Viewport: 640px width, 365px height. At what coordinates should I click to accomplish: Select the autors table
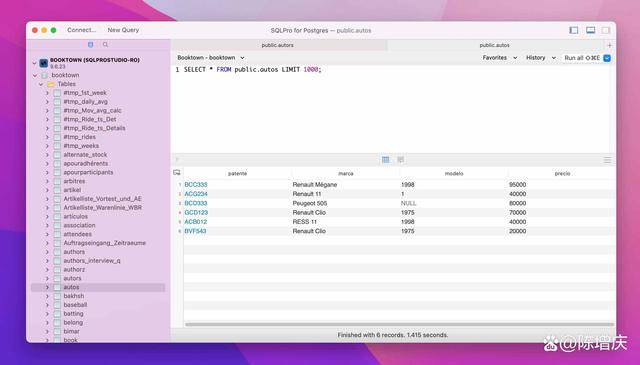tap(72, 278)
